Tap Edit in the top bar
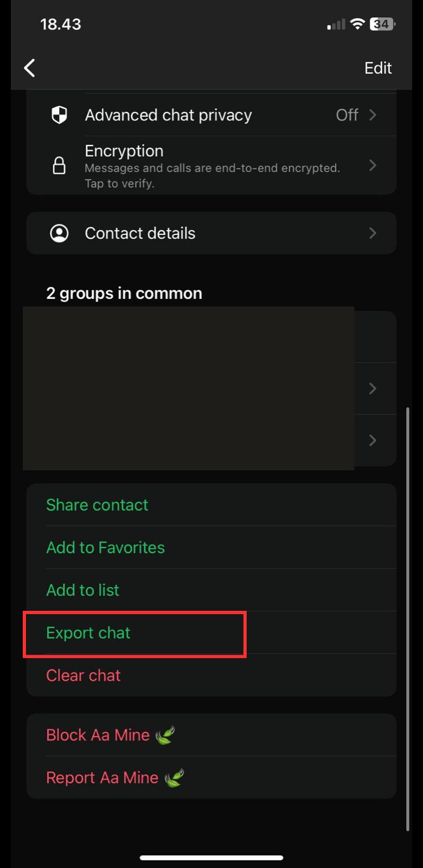423x868 pixels. coord(378,68)
